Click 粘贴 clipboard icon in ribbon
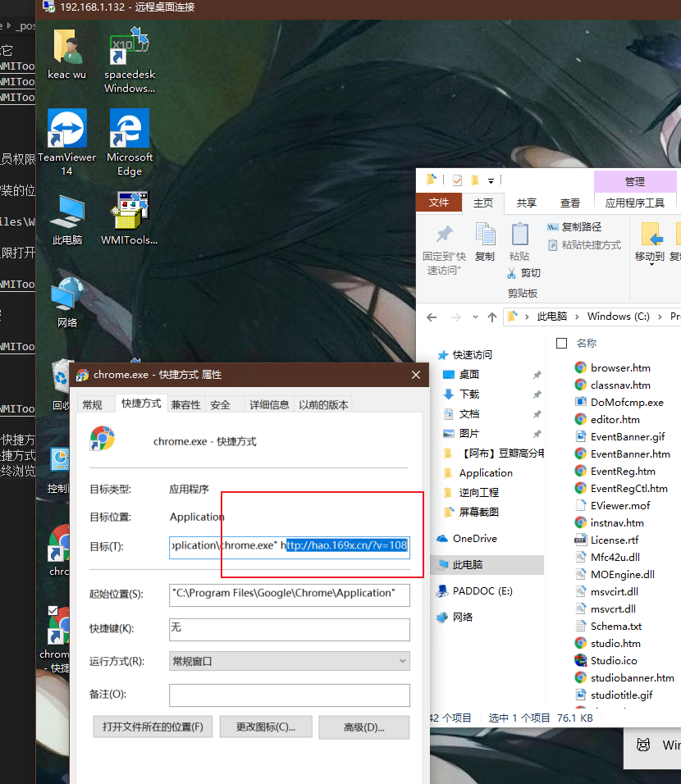The height and width of the screenshot is (784, 681). (520, 234)
